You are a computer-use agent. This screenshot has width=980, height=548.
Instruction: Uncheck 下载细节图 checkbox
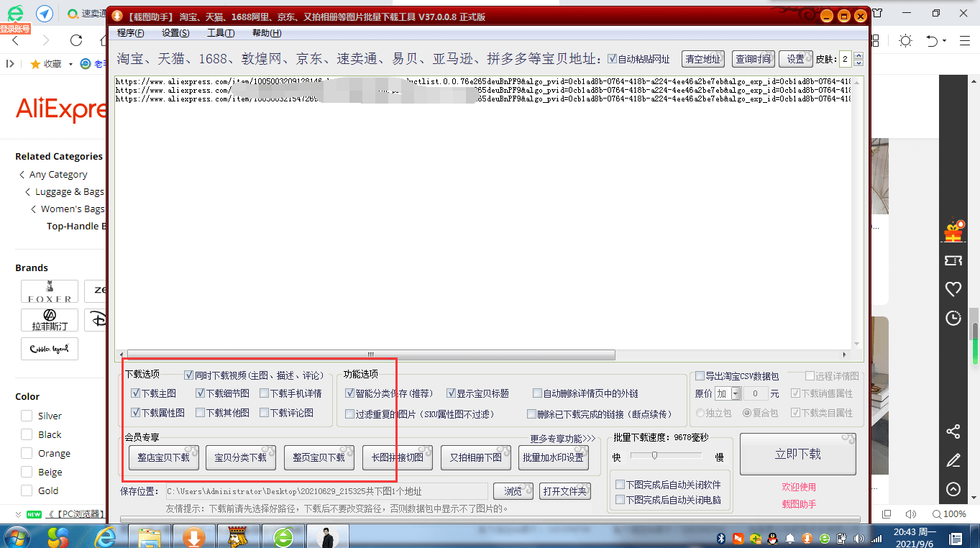(x=200, y=393)
